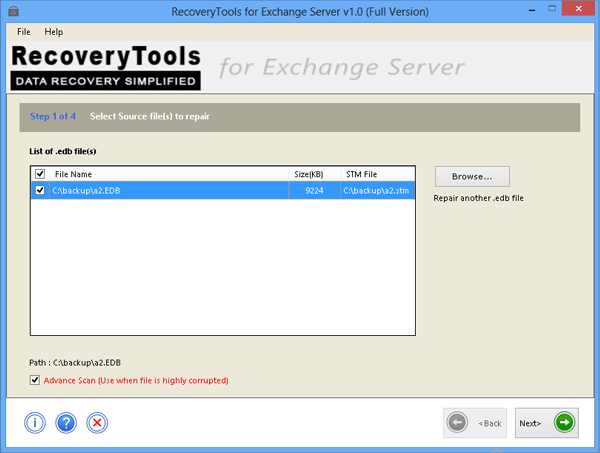Disable the Advance Scan checkbox
Screen dimensions: 600x453
[x=34, y=380]
